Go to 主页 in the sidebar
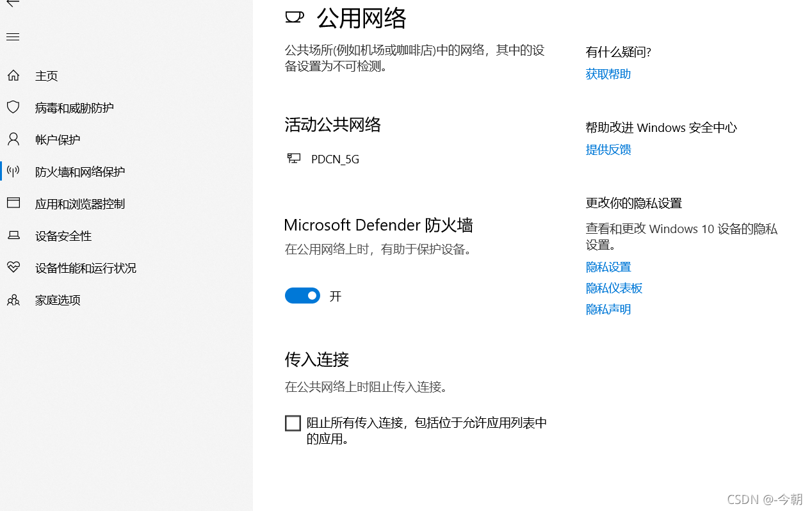812x511 pixels. tap(47, 76)
